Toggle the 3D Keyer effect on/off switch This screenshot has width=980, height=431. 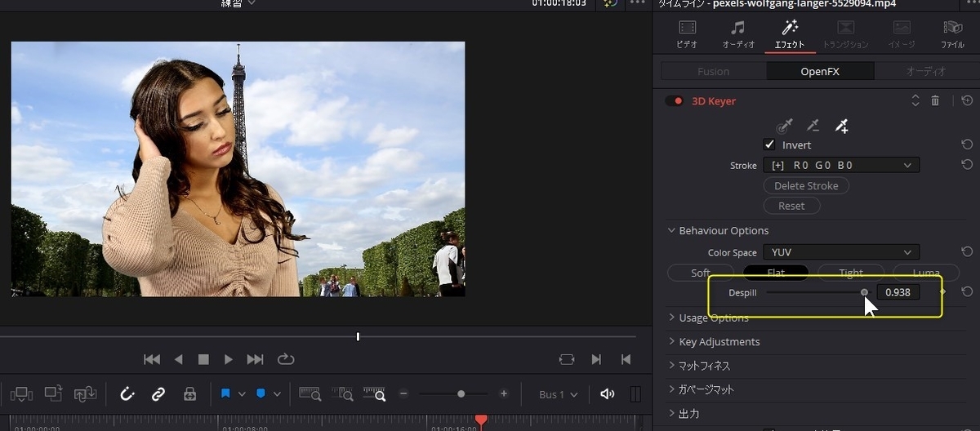coord(674,101)
